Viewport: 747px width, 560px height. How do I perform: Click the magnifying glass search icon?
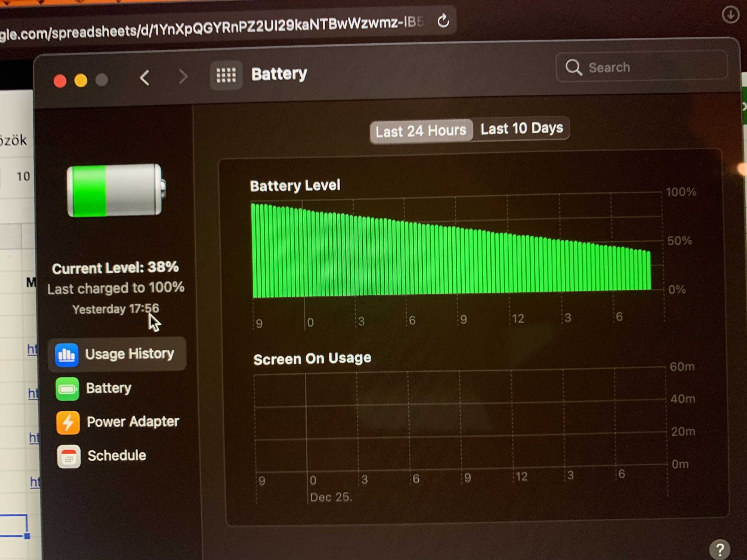pos(573,68)
